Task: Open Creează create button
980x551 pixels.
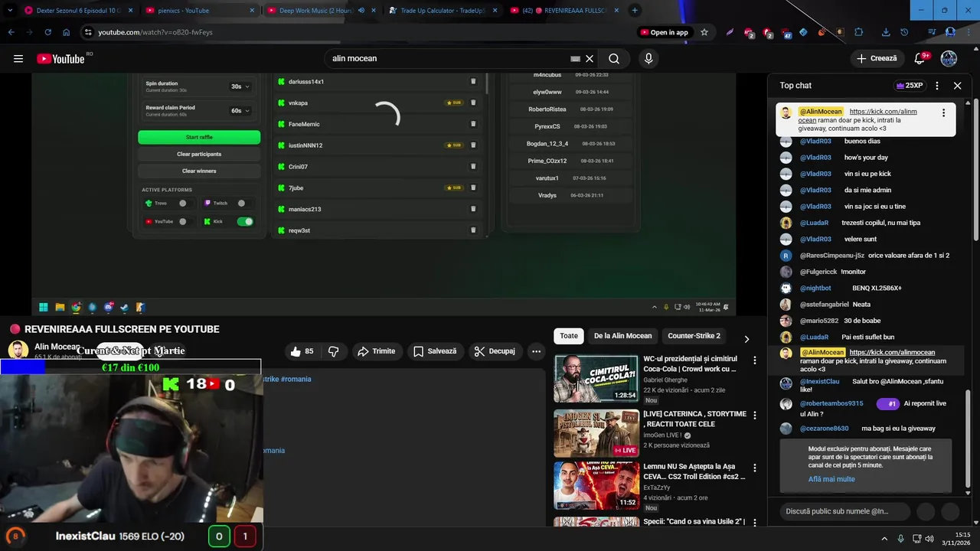Action: (877, 59)
